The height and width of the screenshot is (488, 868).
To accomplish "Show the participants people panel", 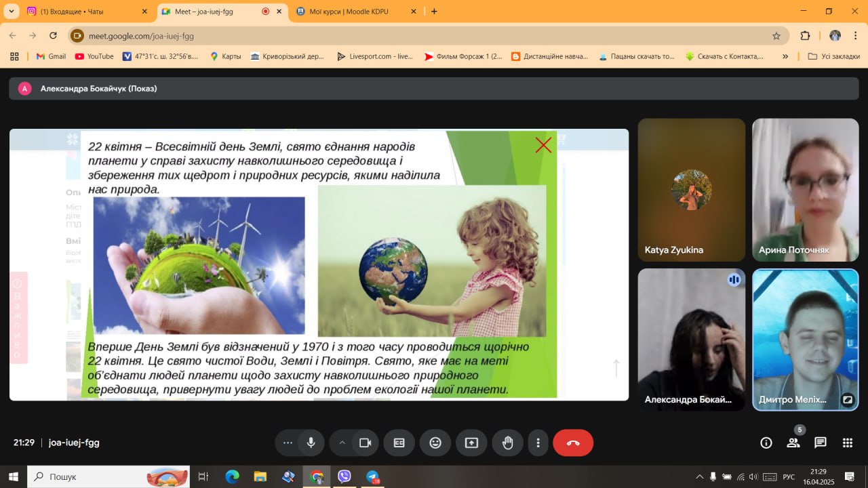I will point(793,443).
